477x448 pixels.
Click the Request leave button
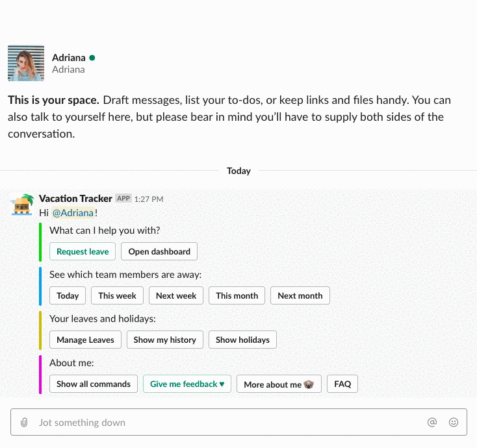[x=83, y=251]
